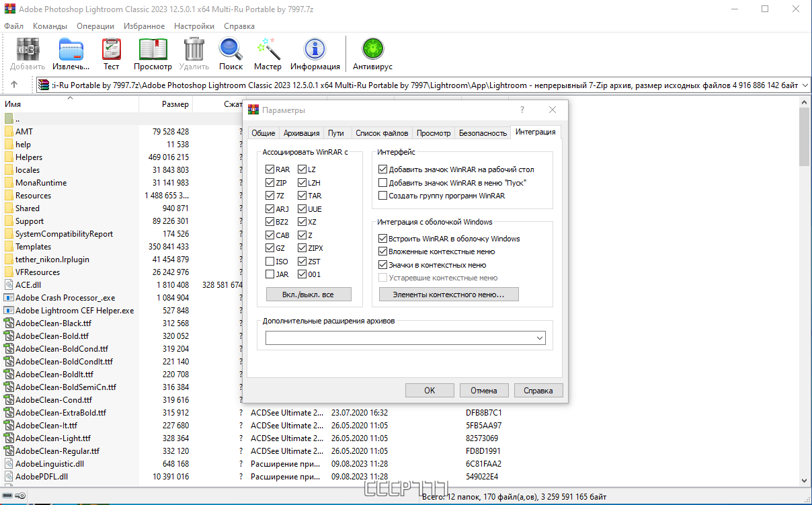Sort by the Имя column header
The width and height of the screenshot is (812, 505).
click(69, 105)
